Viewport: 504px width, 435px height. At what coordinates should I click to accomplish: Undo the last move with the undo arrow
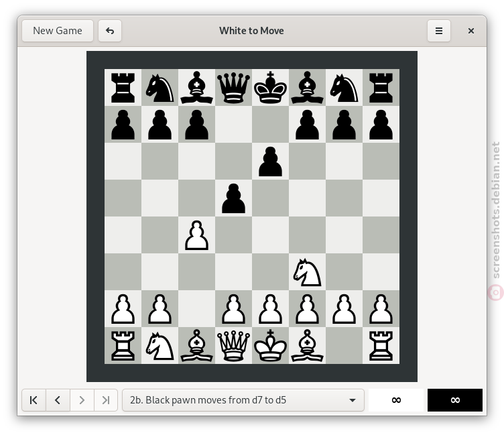(x=110, y=31)
